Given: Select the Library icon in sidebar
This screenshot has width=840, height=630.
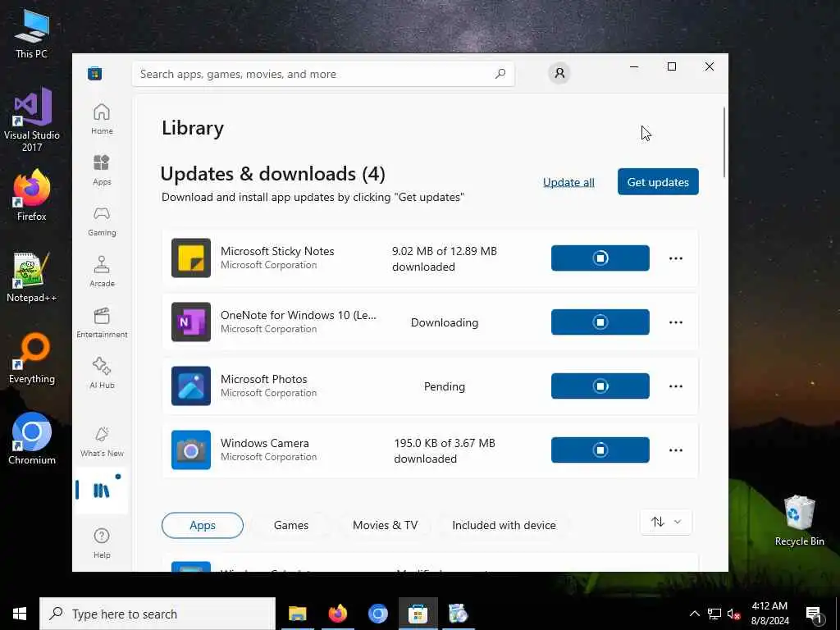Looking at the screenshot, I should [x=101, y=491].
